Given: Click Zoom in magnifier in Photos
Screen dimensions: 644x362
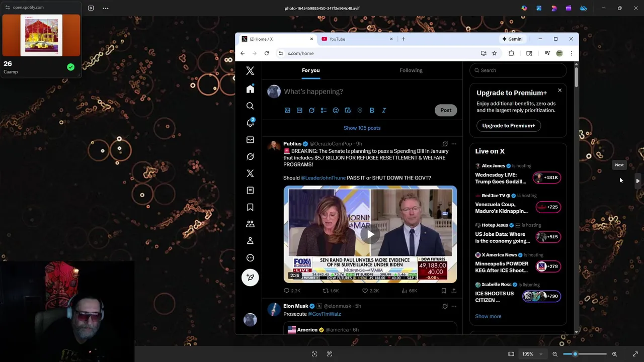Looking at the screenshot, I should click(x=614, y=354).
